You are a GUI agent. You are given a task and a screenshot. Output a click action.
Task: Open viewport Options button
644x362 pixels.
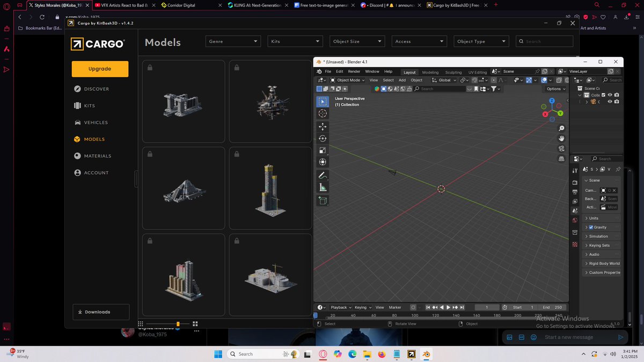[556, 88]
